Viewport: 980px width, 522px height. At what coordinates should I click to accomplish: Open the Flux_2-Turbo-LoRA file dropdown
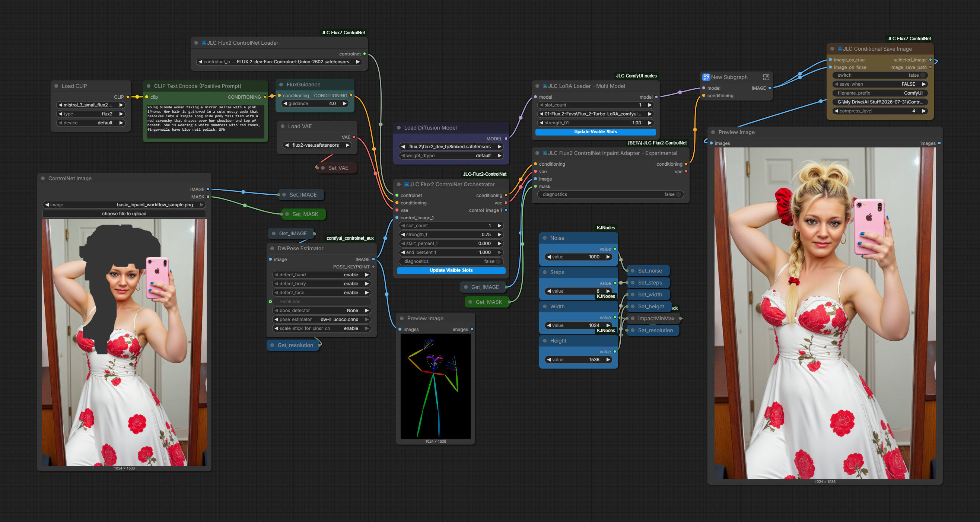click(x=595, y=114)
